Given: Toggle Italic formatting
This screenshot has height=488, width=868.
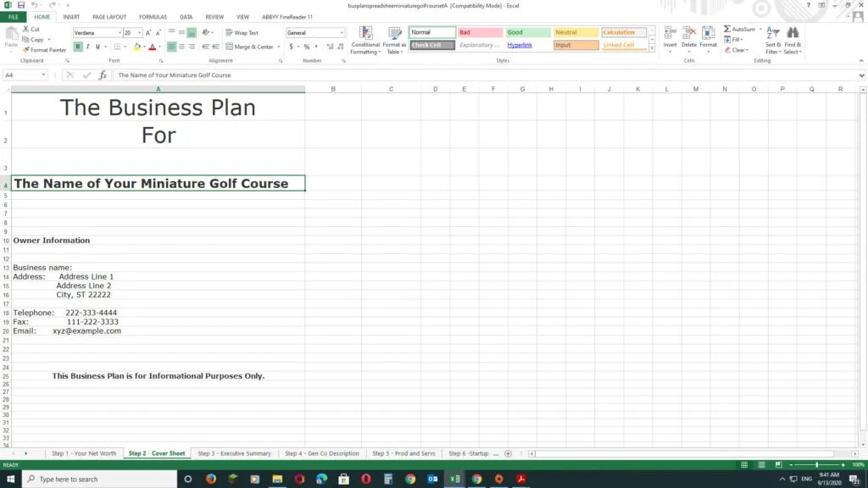Looking at the screenshot, I should (x=87, y=47).
